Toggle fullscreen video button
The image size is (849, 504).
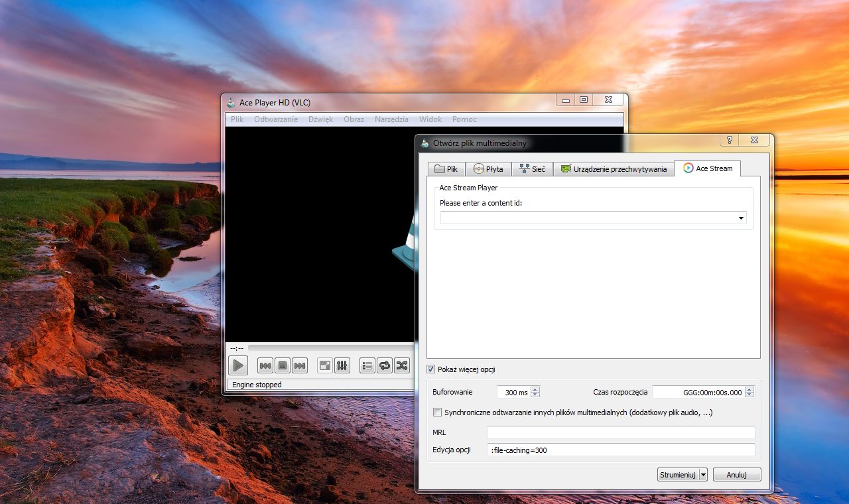point(325,365)
